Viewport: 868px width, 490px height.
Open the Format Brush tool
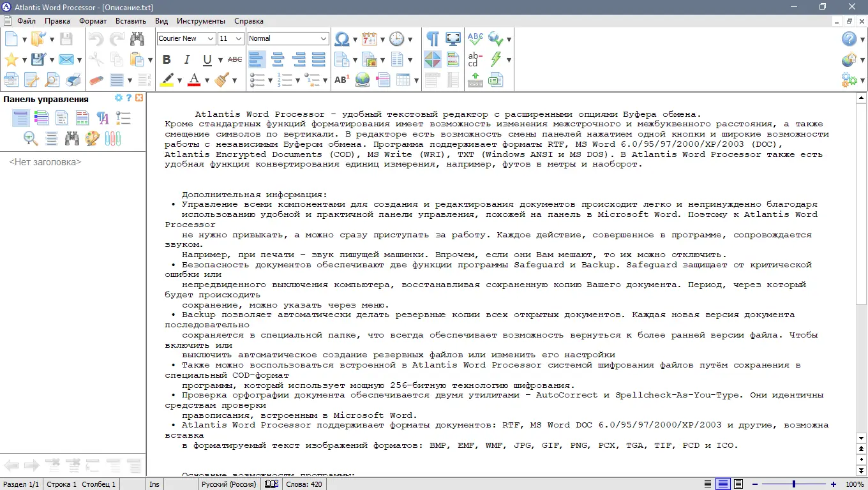coord(221,79)
